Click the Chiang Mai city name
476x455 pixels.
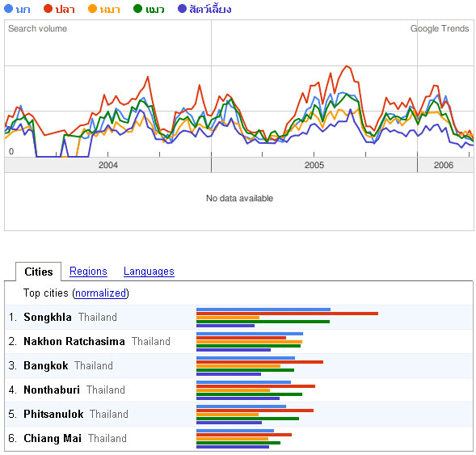53,438
